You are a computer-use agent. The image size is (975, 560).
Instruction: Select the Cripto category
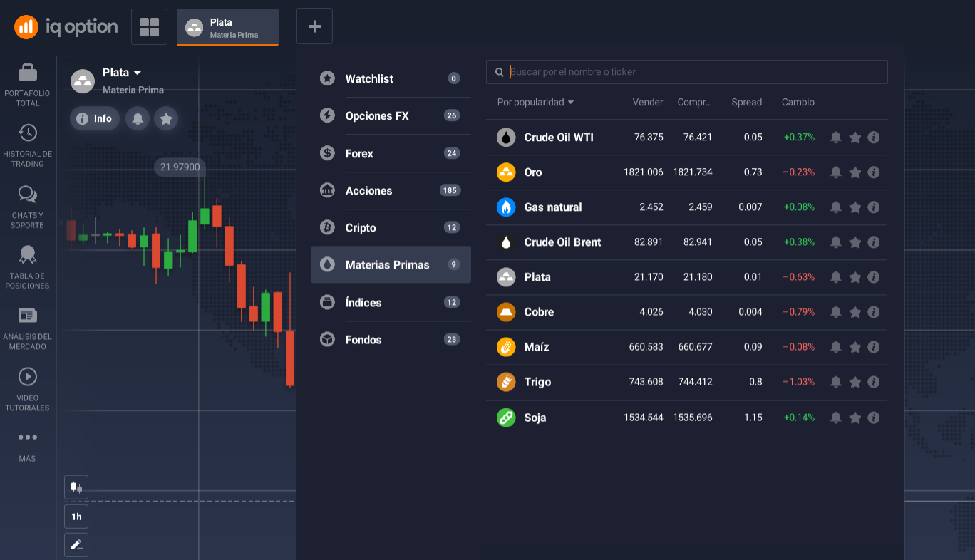point(391,227)
